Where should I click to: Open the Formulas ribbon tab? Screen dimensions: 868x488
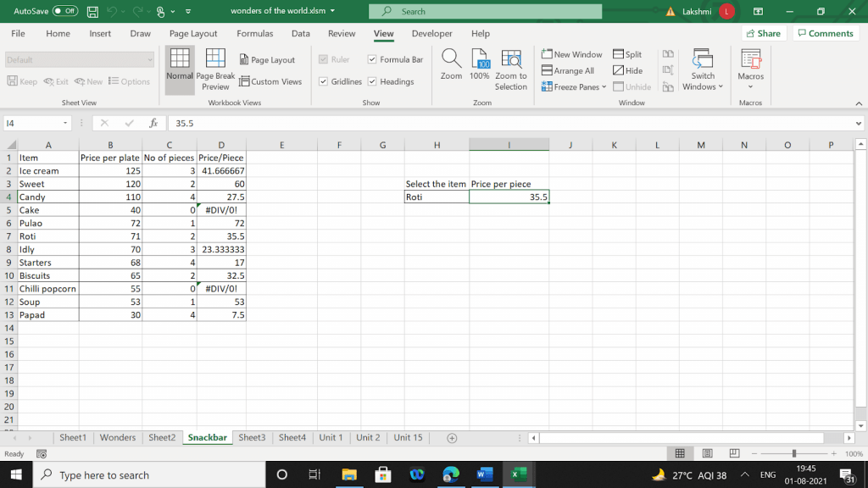point(254,34)
